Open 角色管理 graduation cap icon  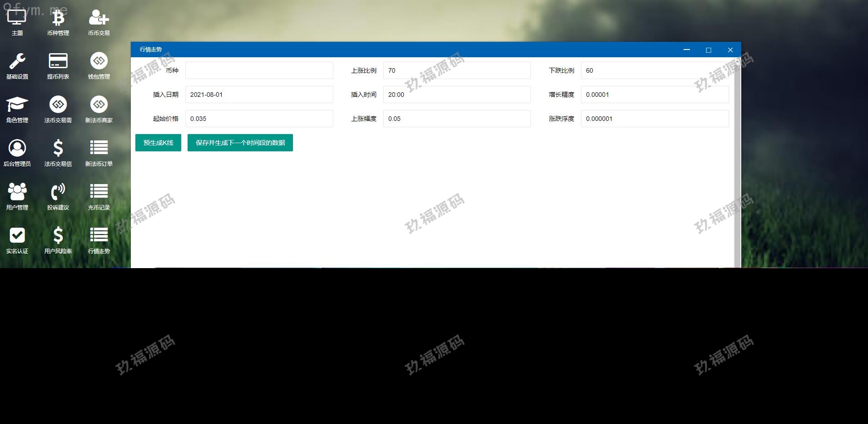(17, 105)
